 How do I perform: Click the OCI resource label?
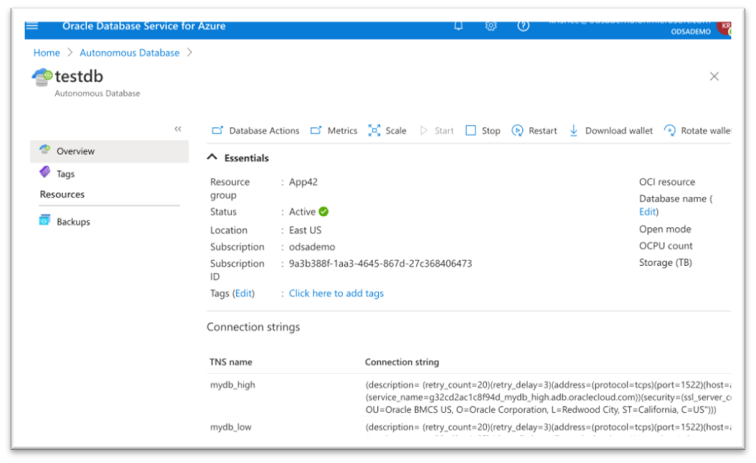667,182
